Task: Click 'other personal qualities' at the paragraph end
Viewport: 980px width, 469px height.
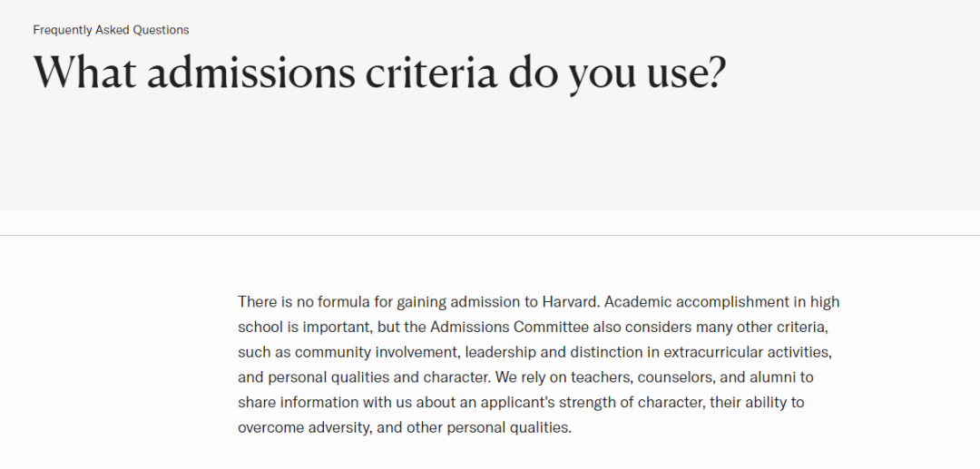Action: [x=487, y=428]
